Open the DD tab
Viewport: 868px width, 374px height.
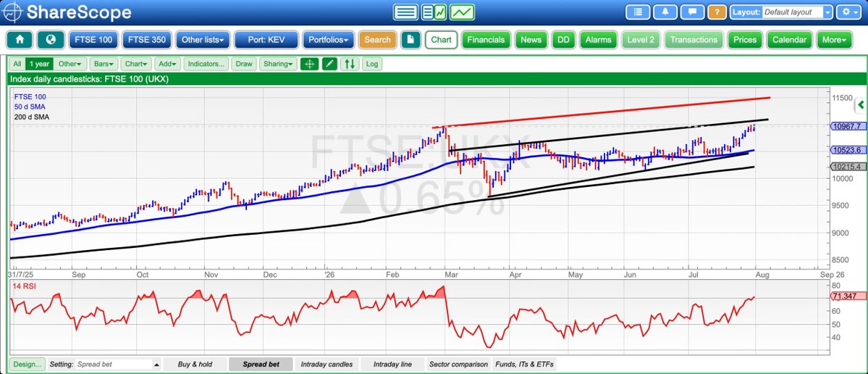click(563, 40)
